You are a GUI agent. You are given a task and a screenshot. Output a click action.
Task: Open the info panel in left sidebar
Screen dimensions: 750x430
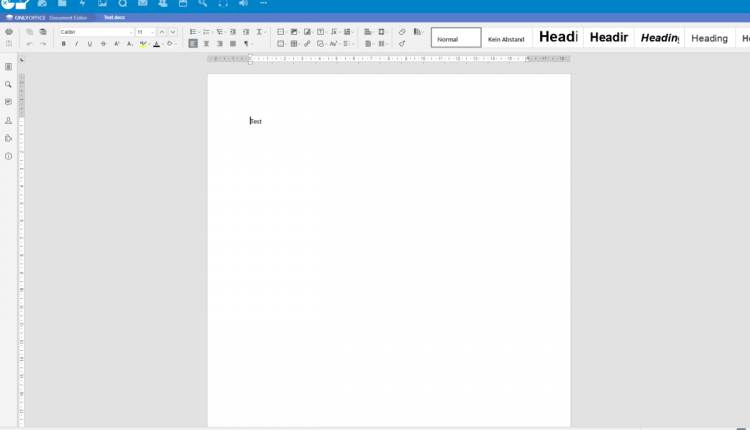pyautogui.click(x=9, y=156)
